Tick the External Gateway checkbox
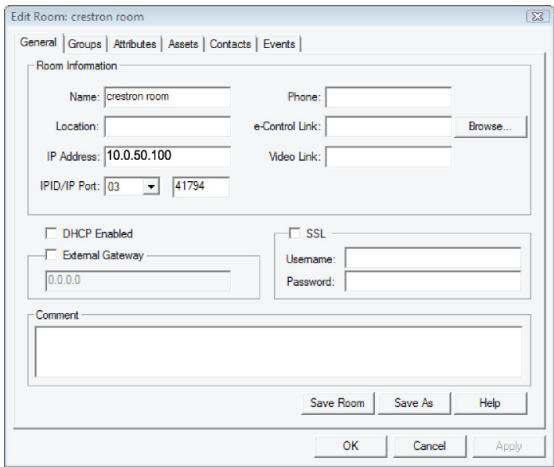Viewport: 554px width, 467px height. (x=51, y=255)
